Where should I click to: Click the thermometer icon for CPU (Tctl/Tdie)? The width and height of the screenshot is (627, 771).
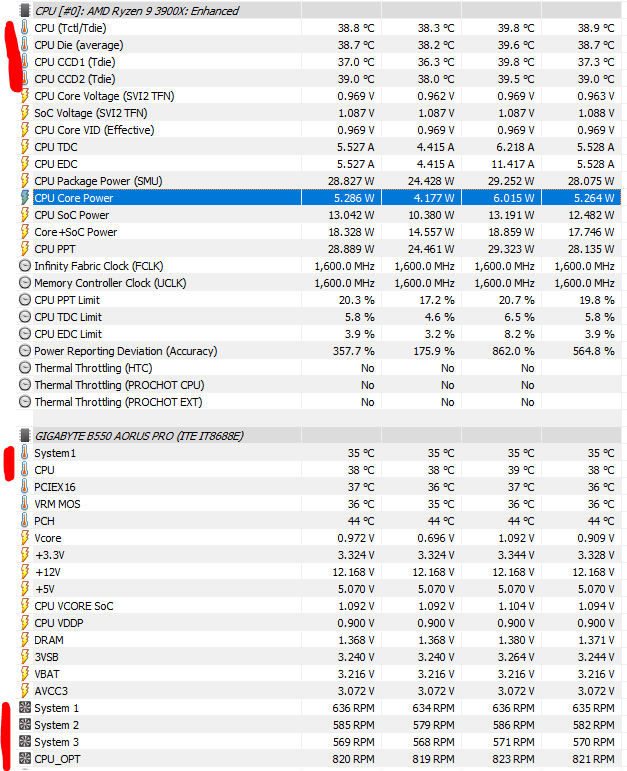[25, 28]
